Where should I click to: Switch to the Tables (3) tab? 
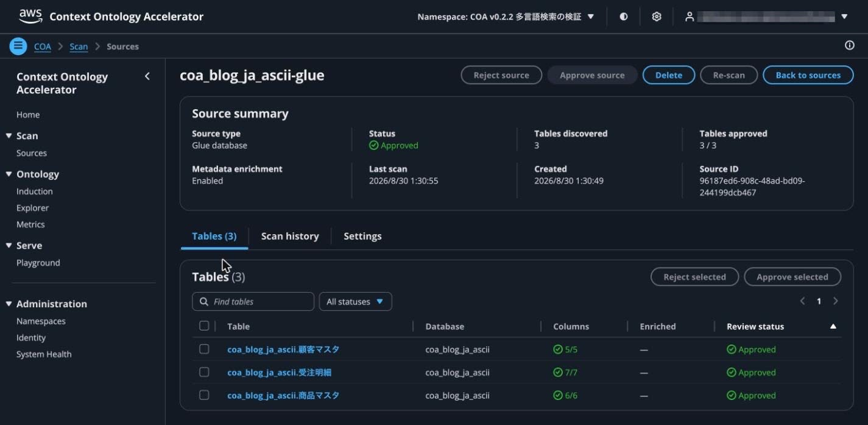pos(214,236)
